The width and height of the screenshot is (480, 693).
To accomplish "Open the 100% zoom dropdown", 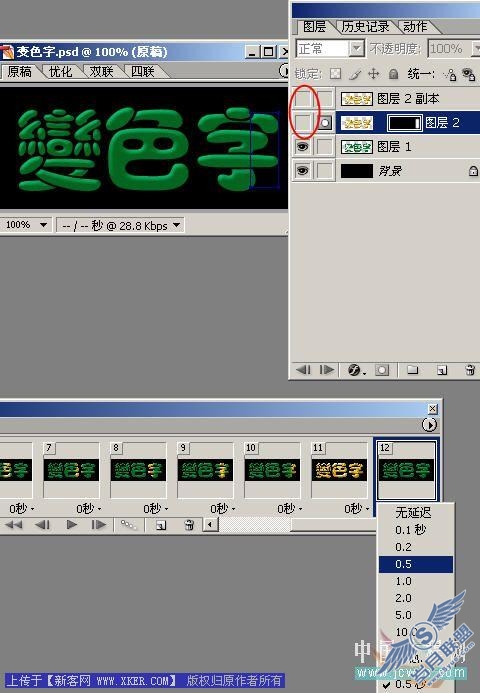I will pos(27,225).
